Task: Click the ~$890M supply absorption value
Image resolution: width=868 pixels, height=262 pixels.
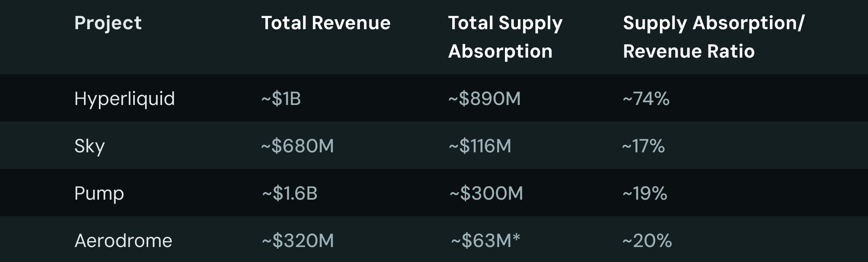Action: tap(484, 99)
